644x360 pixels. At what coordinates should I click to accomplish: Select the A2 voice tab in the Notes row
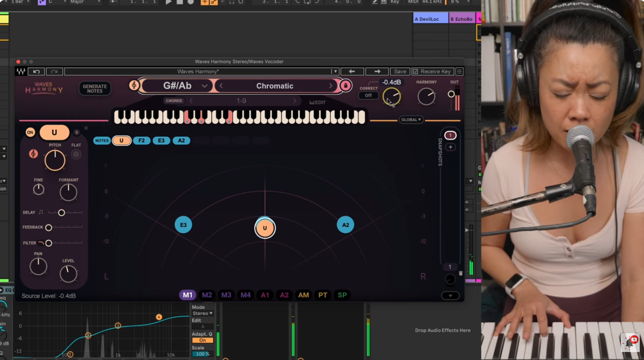[181, 140]
